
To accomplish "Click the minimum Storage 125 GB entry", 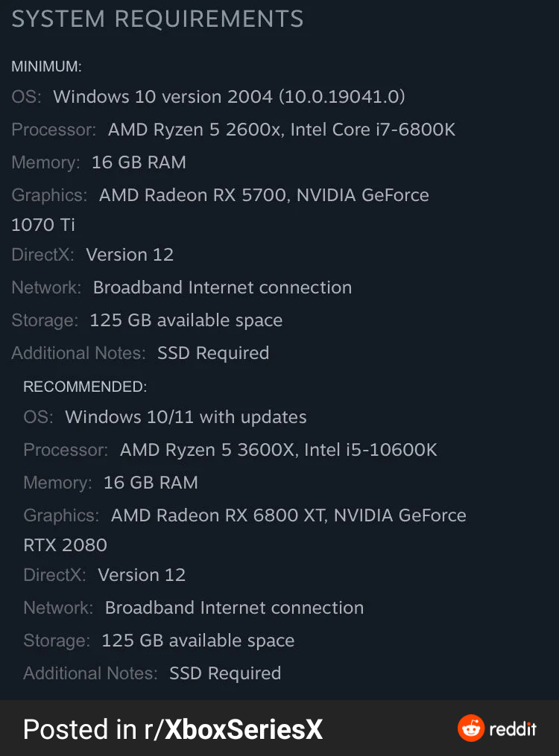I will pyautogui.click(x=186, y=320).
